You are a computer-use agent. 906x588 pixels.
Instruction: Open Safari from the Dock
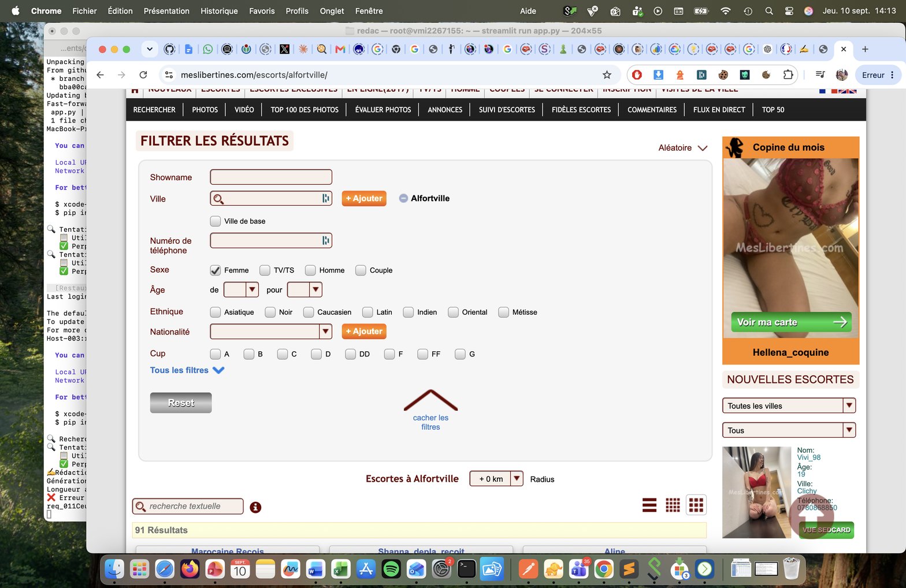(165, 570)
